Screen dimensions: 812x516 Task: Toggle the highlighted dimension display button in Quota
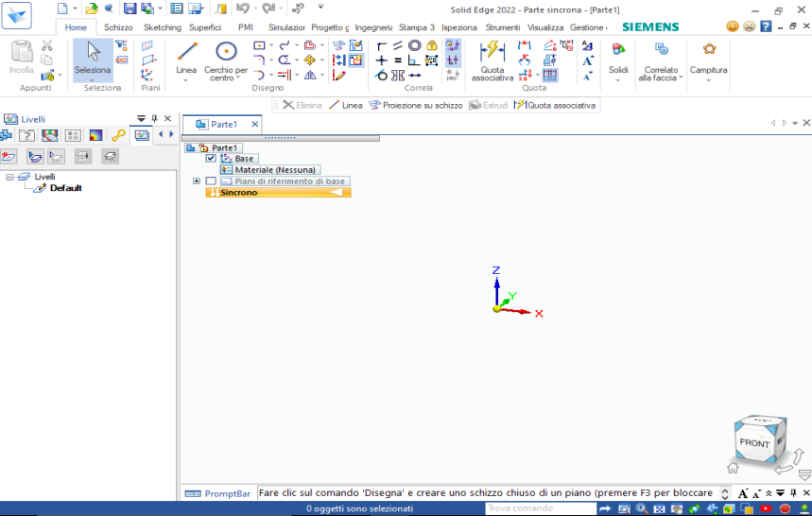click(x=550, y=75)
